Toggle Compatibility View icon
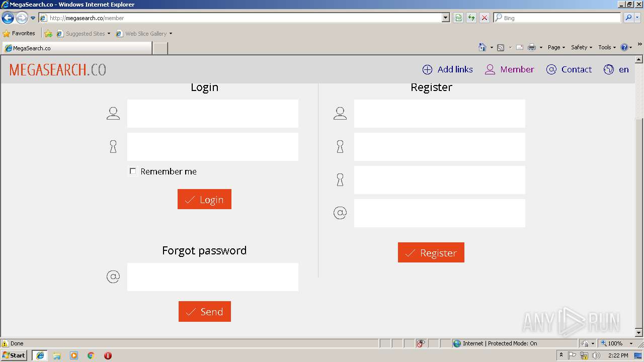The image size is (644, 362). pos(458,18)
